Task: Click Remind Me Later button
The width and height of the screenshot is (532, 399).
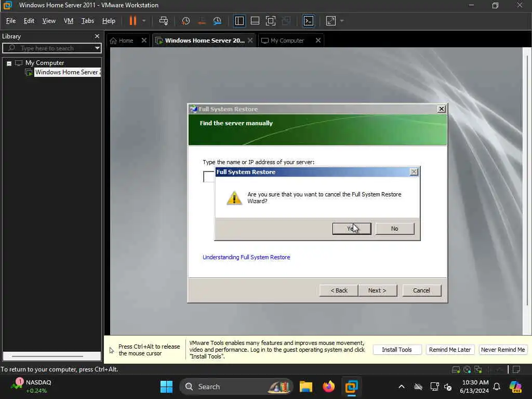Action: [450, 350]
